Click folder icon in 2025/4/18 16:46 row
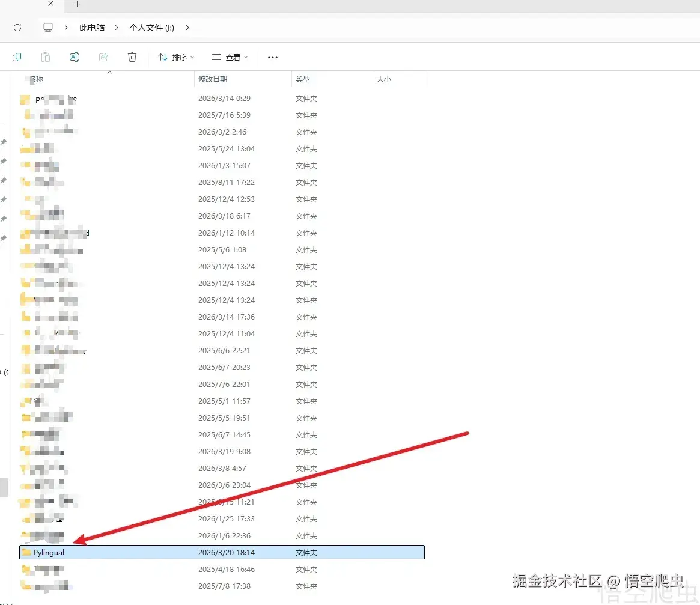The image size is (700, 605). click(27, 570)
